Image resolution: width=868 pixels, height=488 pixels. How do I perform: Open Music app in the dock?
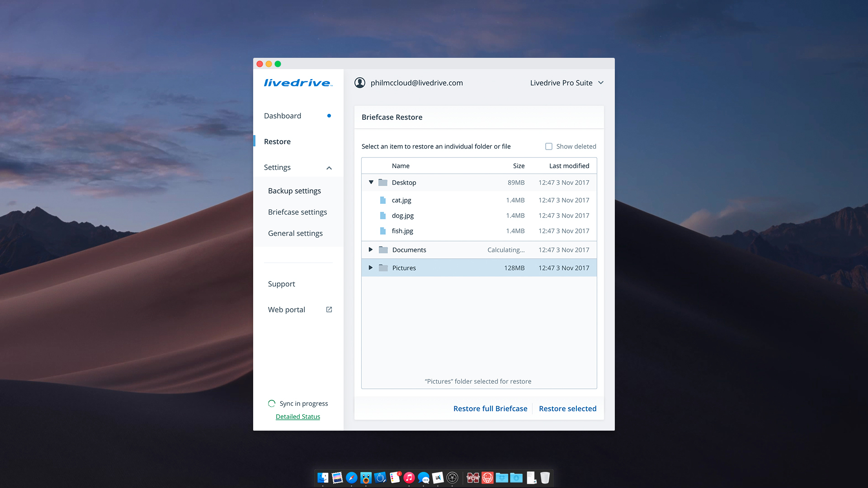(x=409, y=478)
